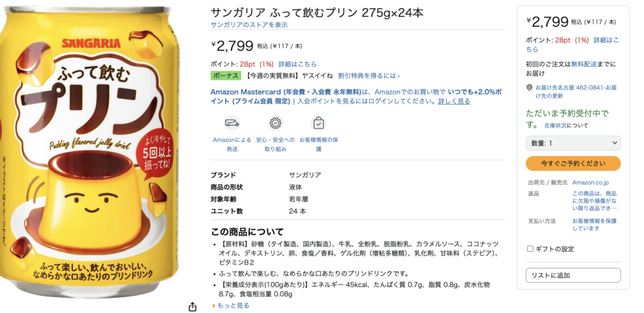The width and height of the screenshot is (644, 313).
Task: Click the customer information protection bag icon
Action: click(x=319, y=123)
